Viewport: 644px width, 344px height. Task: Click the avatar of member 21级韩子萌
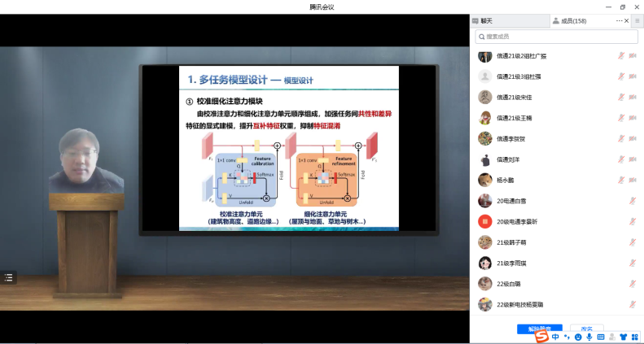[x=484, y=242]
